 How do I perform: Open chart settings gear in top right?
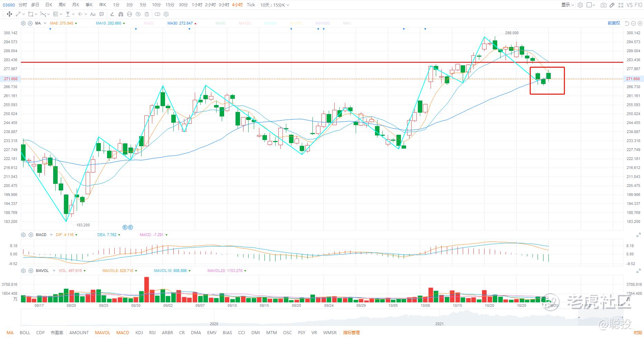[x=580, y=5]
